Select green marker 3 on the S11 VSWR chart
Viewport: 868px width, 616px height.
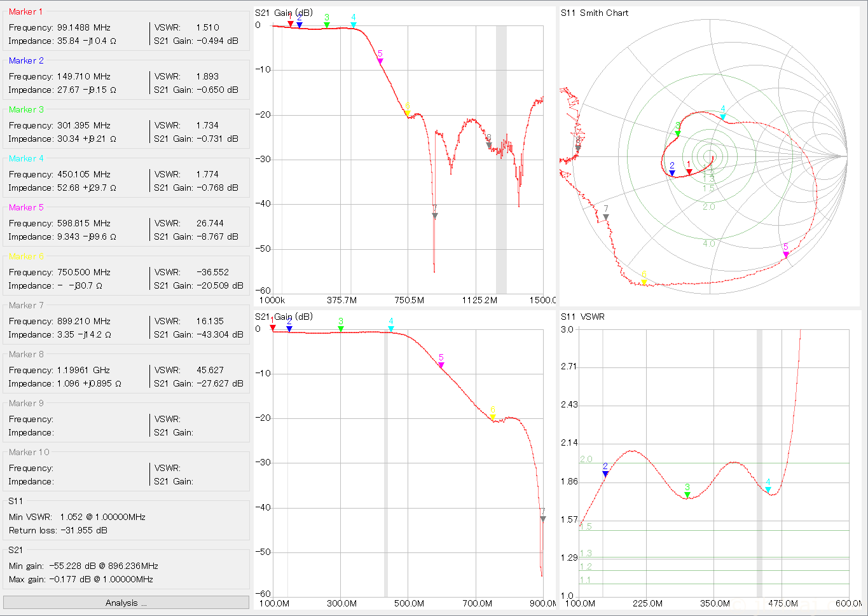[x=687, y=495]
